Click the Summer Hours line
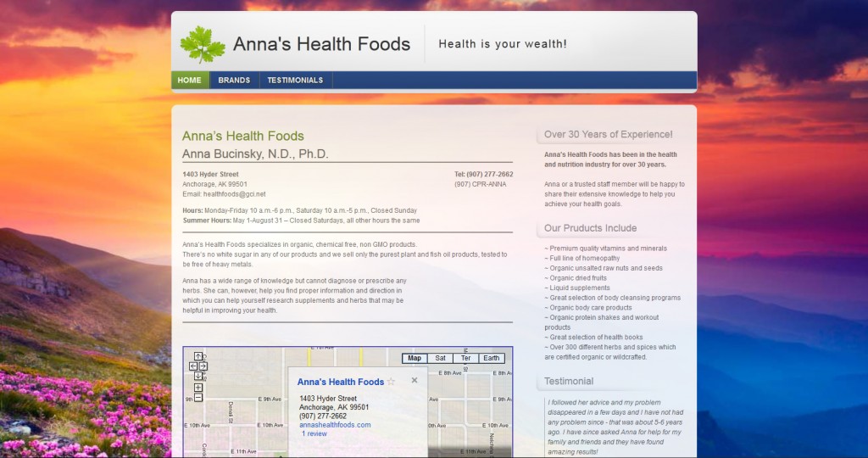The image size is (868, 458). click(301, 221)
